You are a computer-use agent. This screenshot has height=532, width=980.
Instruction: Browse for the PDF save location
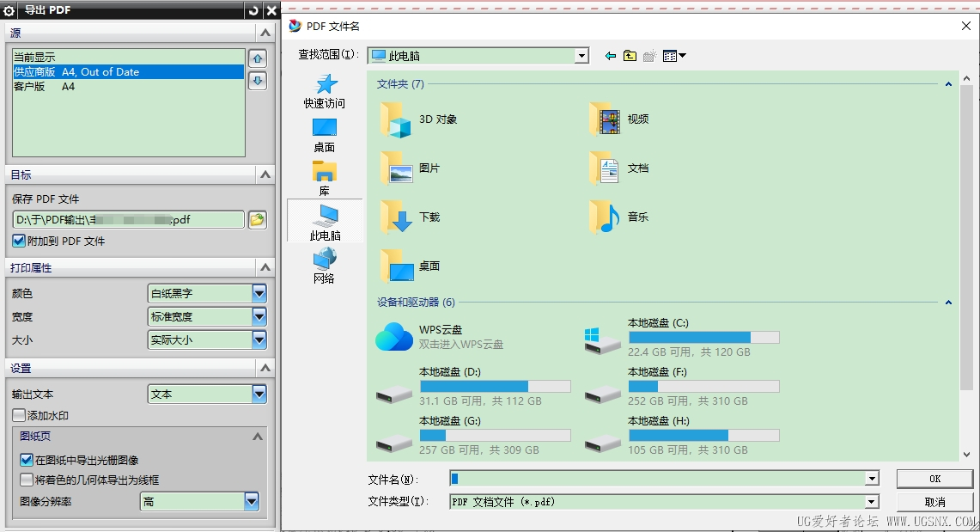(x=258, y=219)
